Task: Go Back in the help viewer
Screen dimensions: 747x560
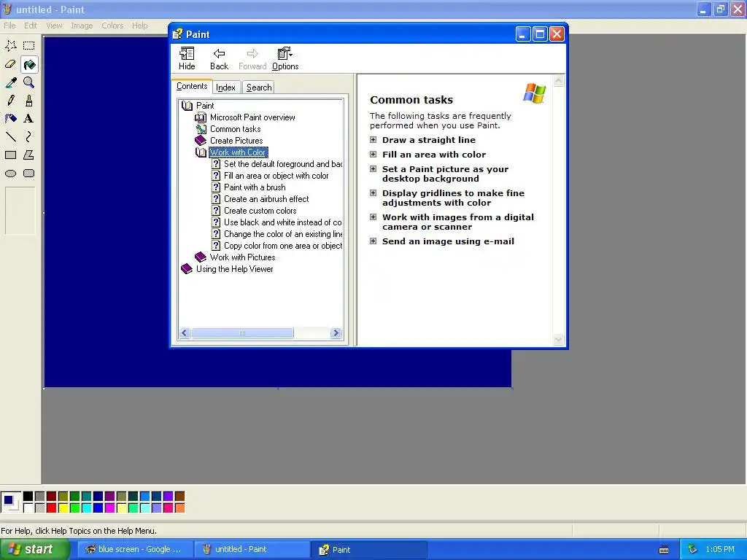Action: [219, 59]
